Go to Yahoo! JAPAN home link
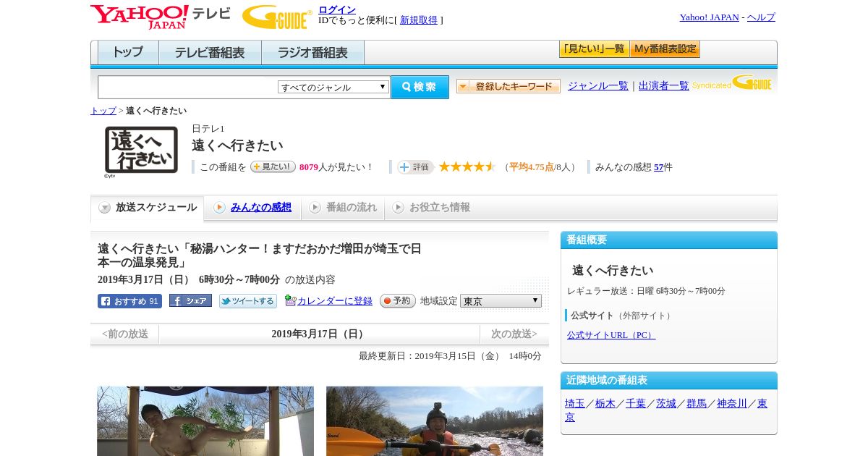The image size is (868, 456). coord(709,17)
